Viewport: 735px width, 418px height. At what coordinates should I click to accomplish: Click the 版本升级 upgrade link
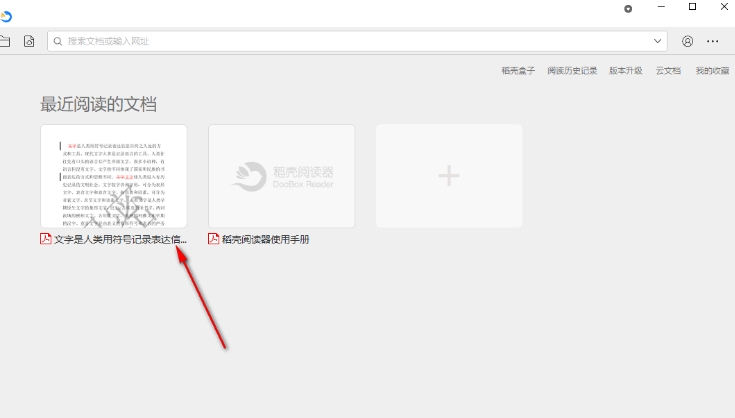tap(626, 71)
